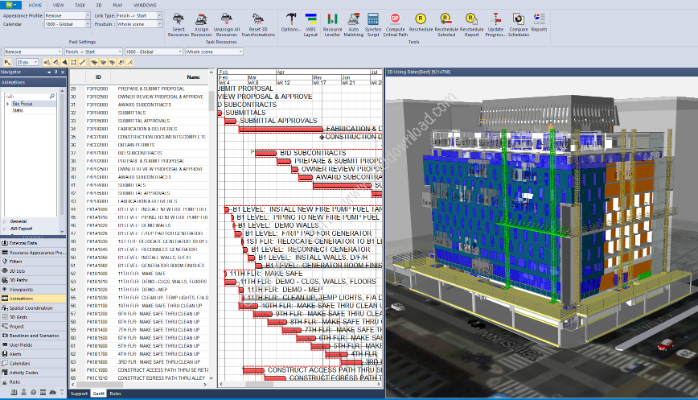Open the 3D Paths panel
The width and height of the screenshot is (698, 400).
pos(33,280)
